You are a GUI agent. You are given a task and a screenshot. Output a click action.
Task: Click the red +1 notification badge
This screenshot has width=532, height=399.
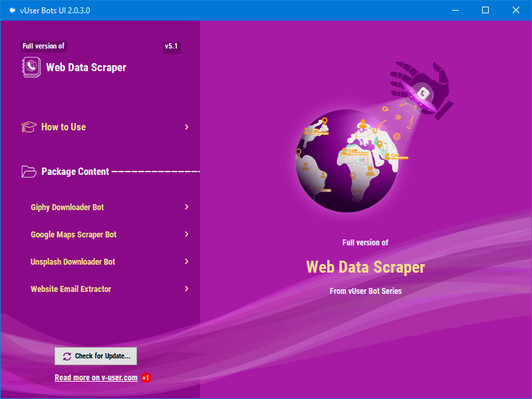pyautogui.click(x=146, y=378)
